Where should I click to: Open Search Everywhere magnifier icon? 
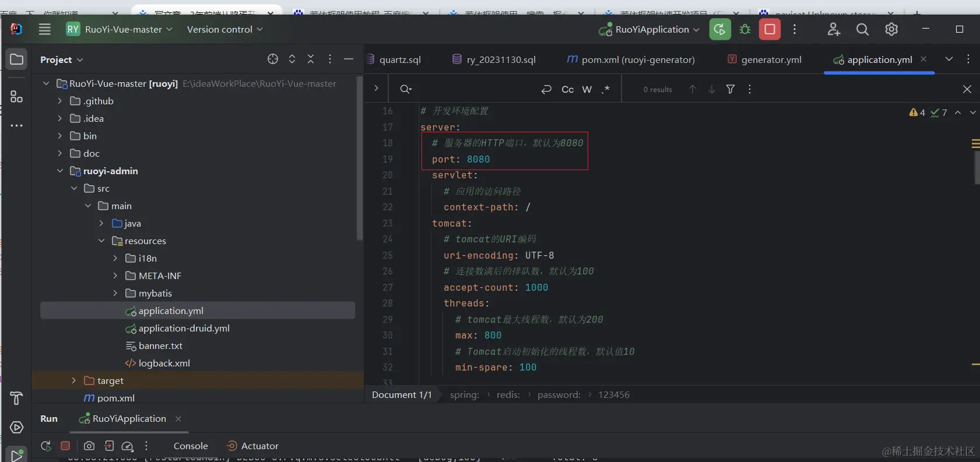[862, 30]
